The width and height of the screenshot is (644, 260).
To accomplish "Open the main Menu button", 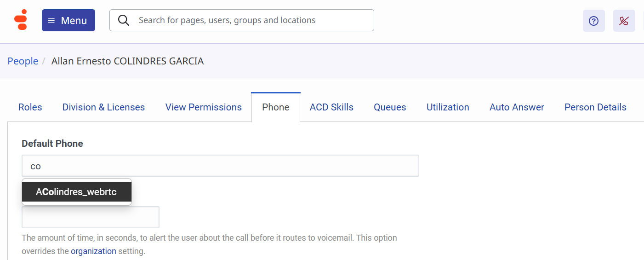I will coord(68,20).
